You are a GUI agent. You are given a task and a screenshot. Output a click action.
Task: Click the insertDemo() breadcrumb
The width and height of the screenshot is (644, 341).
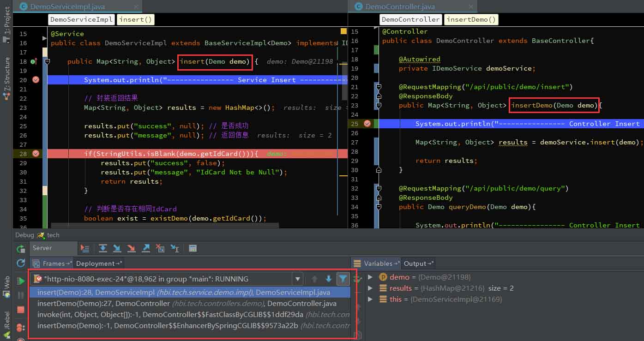coord(471,19)
